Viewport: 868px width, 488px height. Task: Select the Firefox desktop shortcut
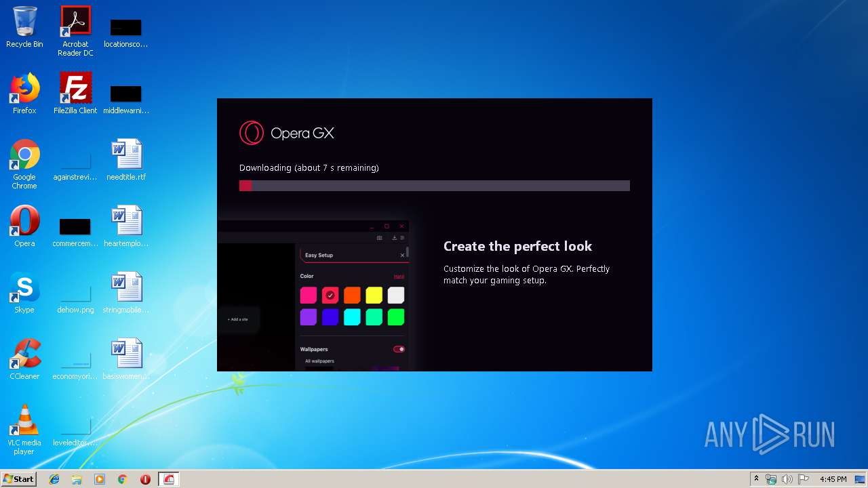tap(24, 94)
